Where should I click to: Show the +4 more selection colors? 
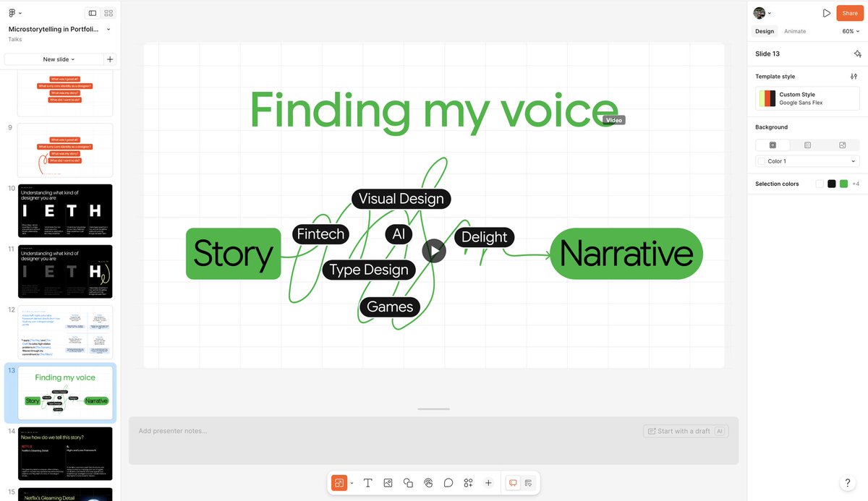pos(856,184)
